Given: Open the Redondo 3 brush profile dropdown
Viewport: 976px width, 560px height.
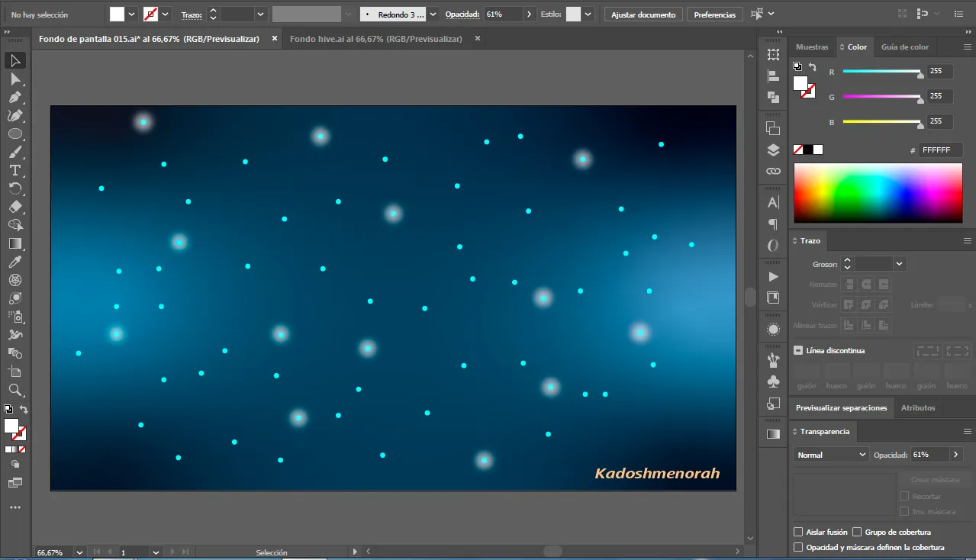Looking at the screenshot, I should point(433,14).
